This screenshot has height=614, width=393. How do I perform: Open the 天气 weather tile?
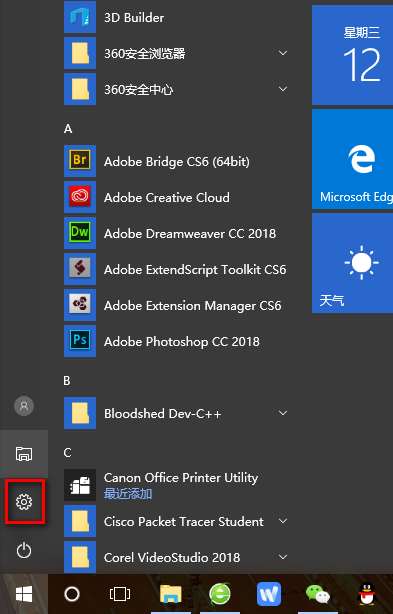pyautogui.click(x=352, y=263)
